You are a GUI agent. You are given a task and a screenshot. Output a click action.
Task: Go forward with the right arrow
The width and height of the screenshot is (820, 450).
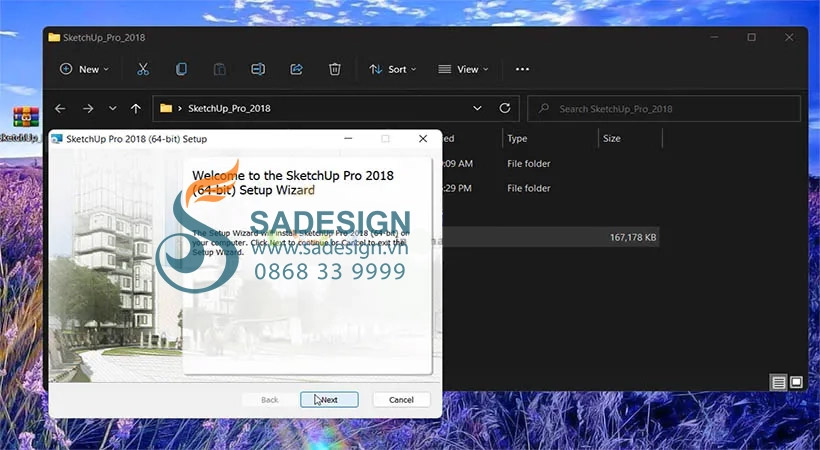[88, 108]
